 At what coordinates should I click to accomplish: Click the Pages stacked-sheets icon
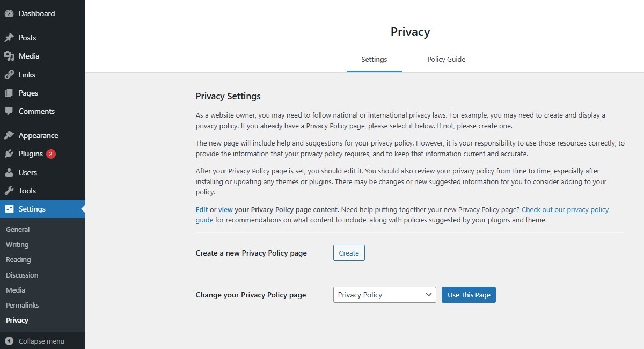[9, 93]
